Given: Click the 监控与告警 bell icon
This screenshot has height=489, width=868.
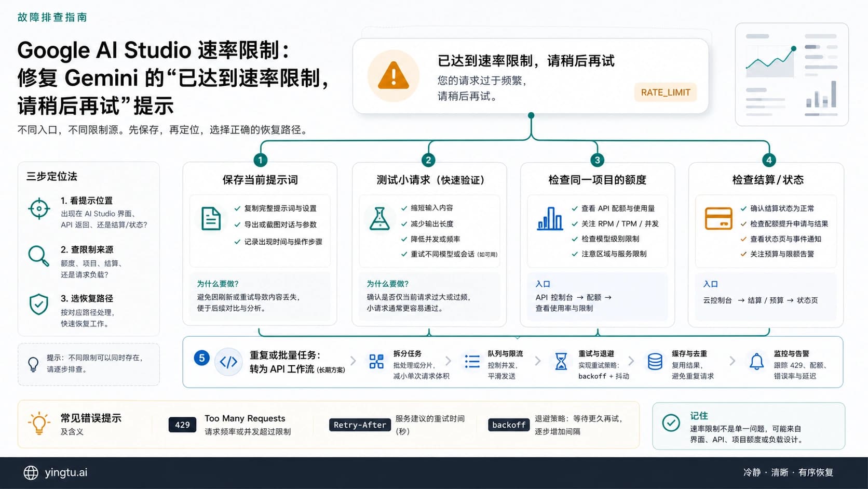Looking at the screenshot, I should pyautogui.click(x=757, y=361).
